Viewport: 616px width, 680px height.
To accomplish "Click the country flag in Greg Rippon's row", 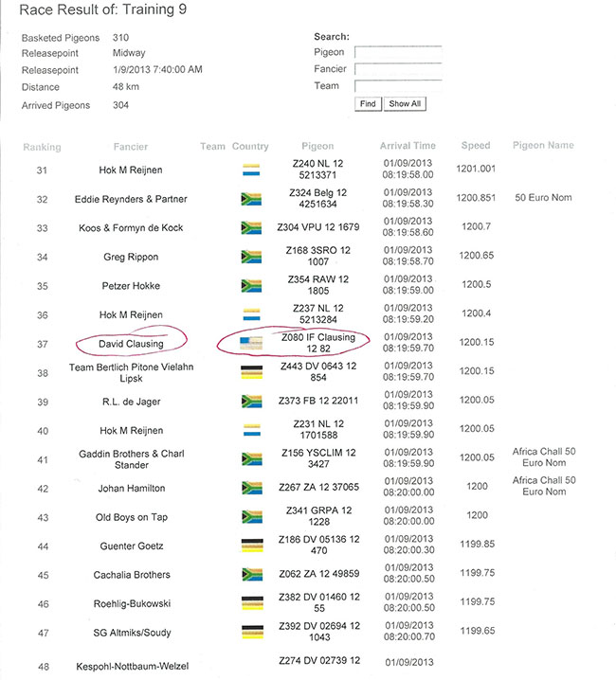I will click(x=251, y=257).
